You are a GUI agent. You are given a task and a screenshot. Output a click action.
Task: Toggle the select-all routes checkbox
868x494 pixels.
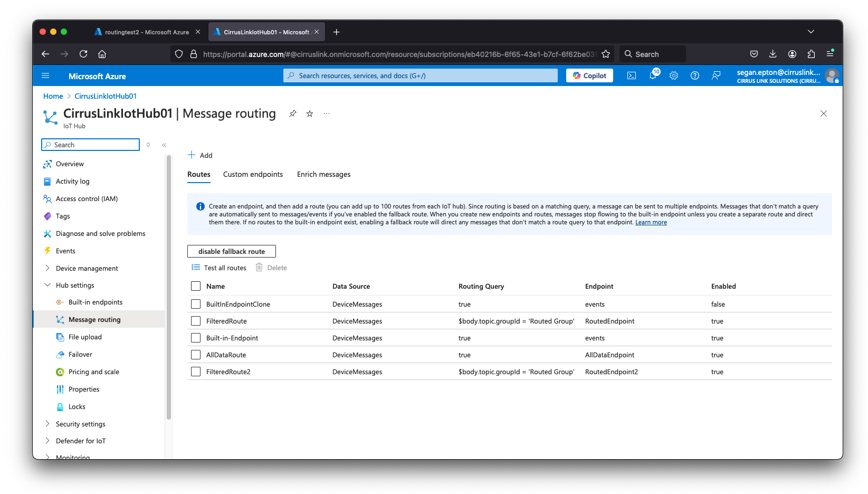pos(196,286)
